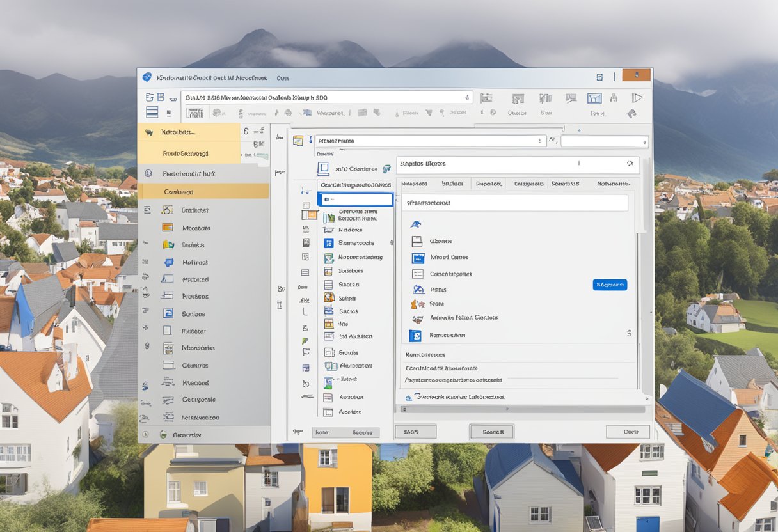Switch to the Properties tab in the dialog

(489, 184)
